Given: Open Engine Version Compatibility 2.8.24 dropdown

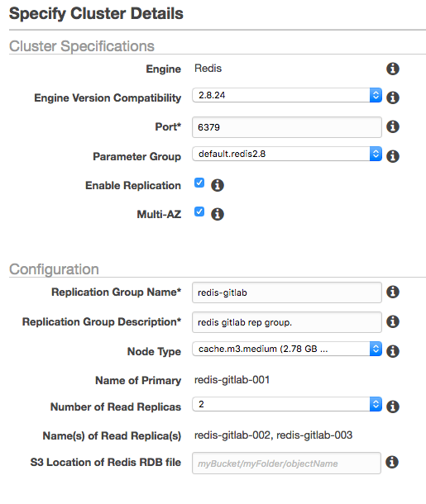Looking at the screenshot, I should pyautogui.click(x=287, y=95).
